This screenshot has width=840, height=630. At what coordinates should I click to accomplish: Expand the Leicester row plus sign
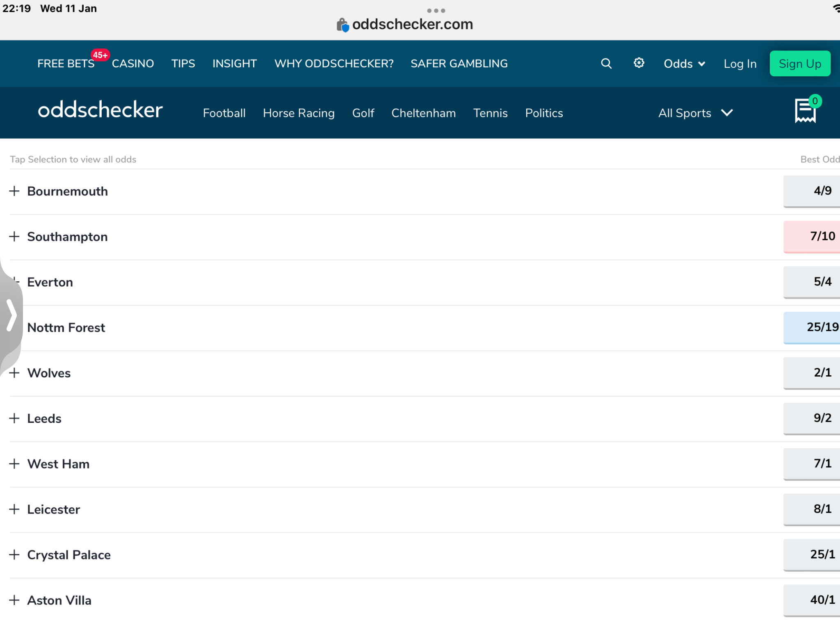[14, 509]
